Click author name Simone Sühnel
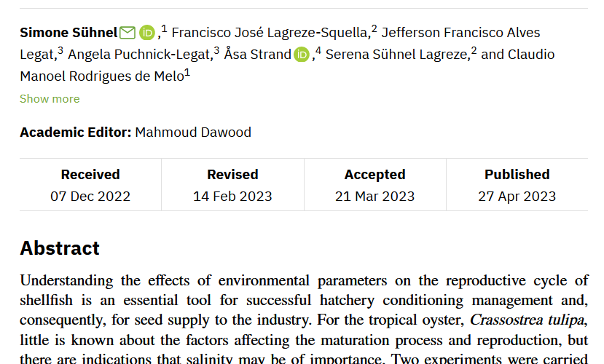This screenshot has height=364, width=604. [x=68, y=33]
